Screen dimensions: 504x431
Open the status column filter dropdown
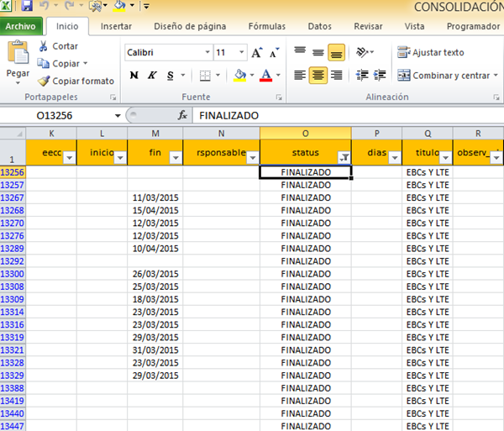[x=343, y=157]
